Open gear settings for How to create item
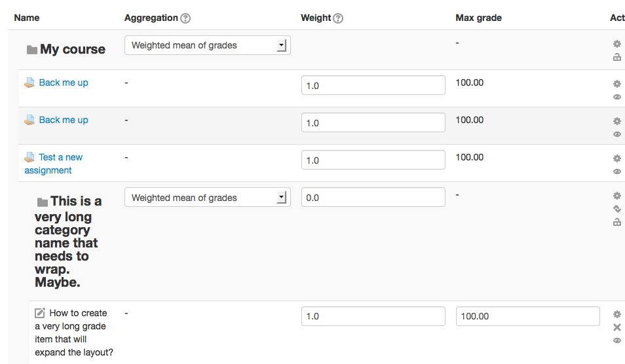 (616, 314)
